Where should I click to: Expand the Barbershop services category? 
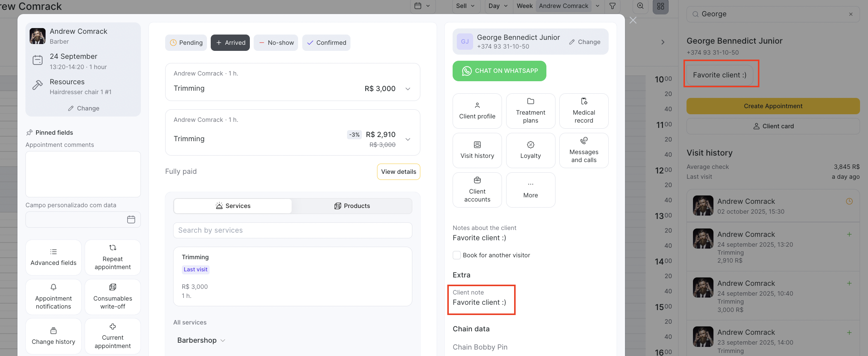201,340
